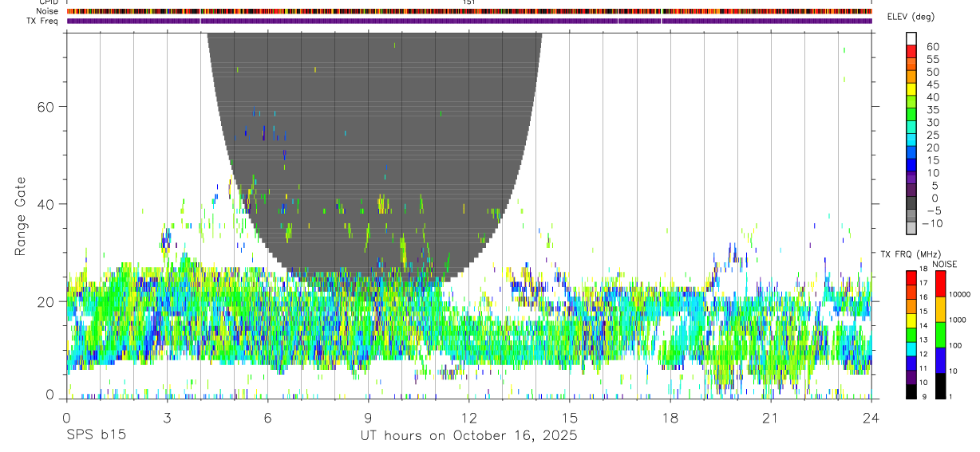Image resolution: width=980 pixels, height=452 pixels.
Task: Click the 21 tick on UT hours axis
Action: click(x=771, y=418)
